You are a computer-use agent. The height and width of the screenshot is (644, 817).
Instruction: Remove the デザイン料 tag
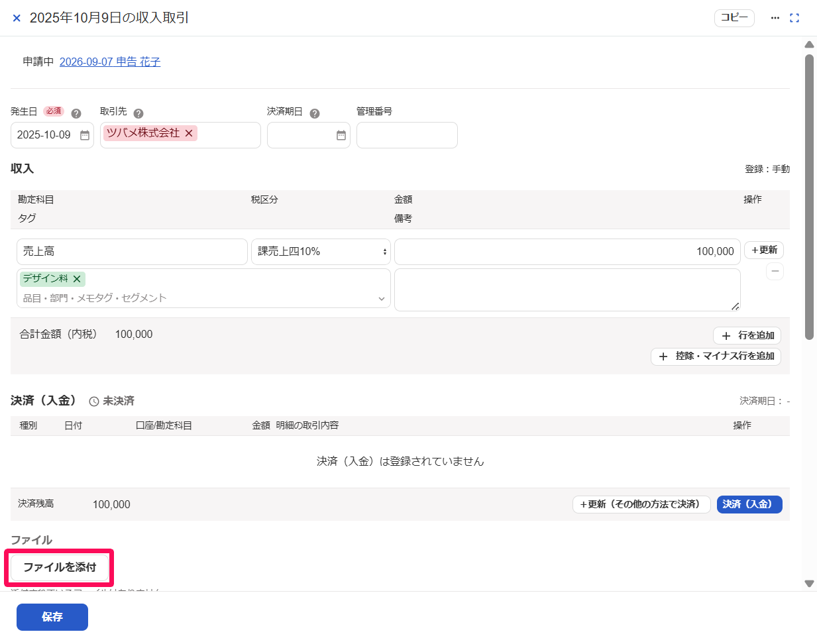[77, 279]
